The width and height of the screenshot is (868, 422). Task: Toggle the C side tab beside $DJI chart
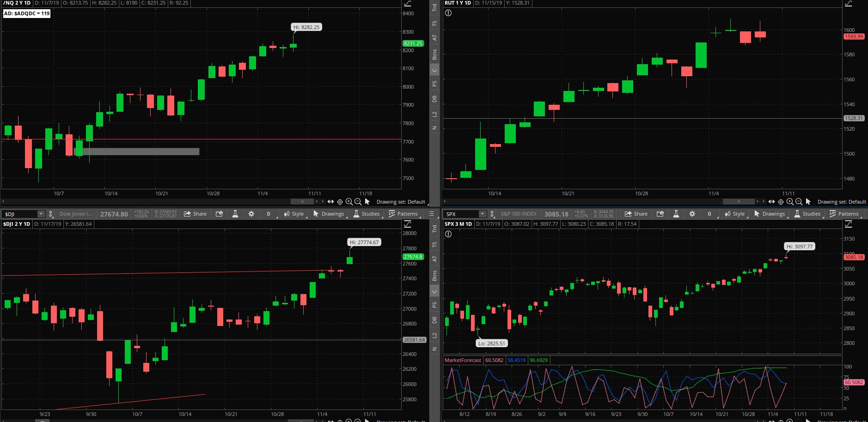pos(434,291)
